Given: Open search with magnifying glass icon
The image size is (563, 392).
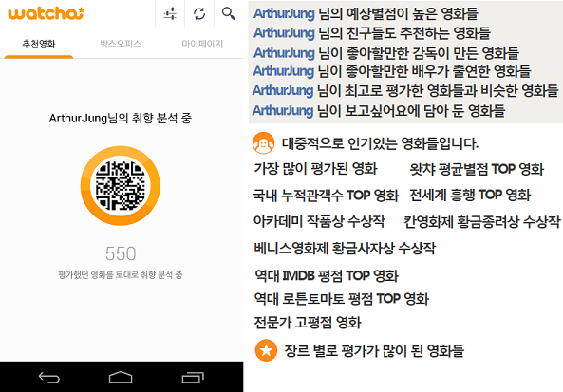Looking at the screenshot, I should pyautogui.click(x=229, y=13).
